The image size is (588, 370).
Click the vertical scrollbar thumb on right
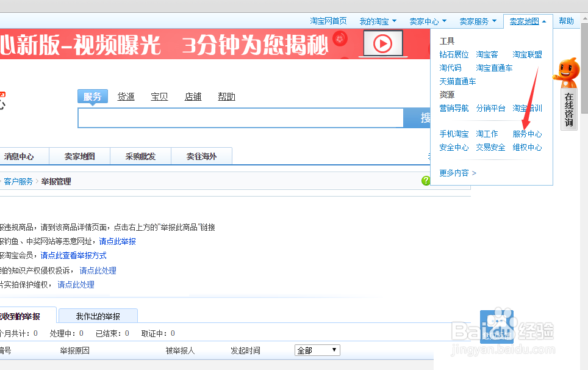[x=584, y=68]
